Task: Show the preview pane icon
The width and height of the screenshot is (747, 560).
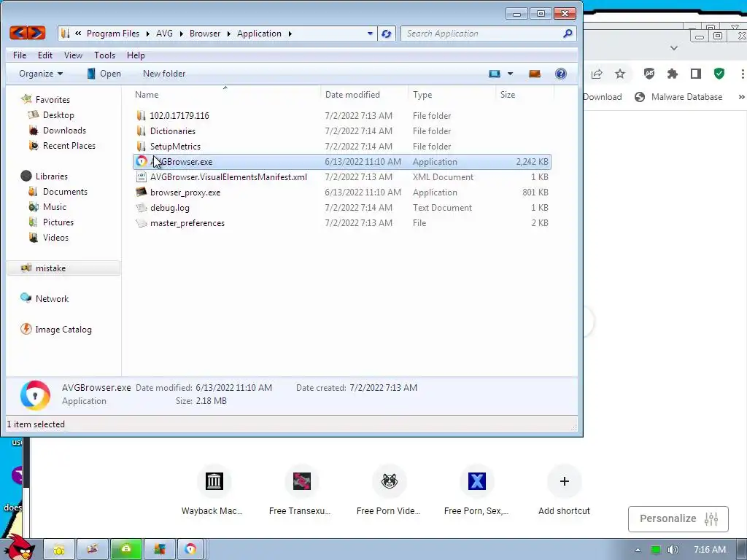Action: tap(535, 74)
